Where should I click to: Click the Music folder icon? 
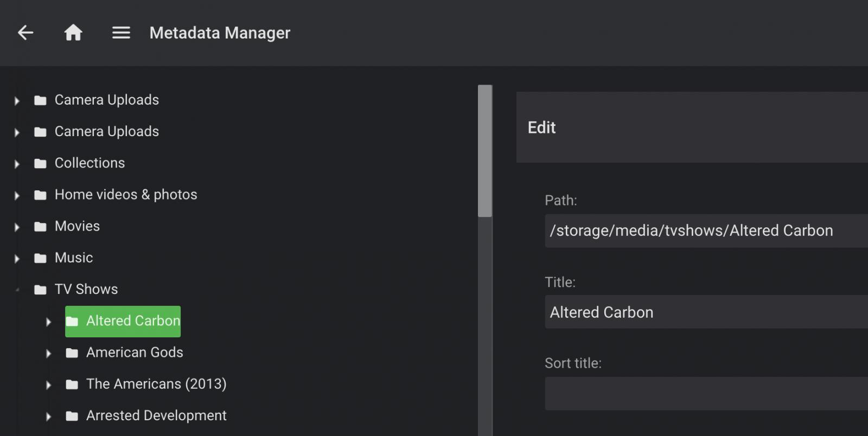point(40,258)
